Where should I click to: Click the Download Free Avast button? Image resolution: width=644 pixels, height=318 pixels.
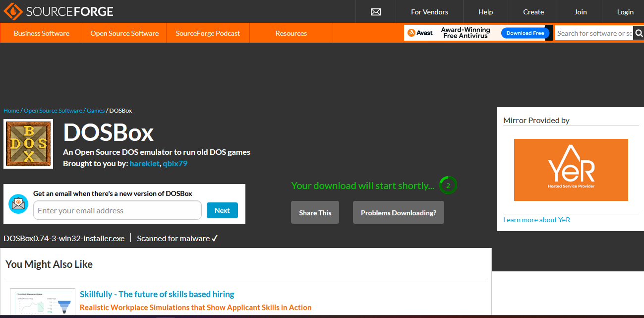(x=525, y=33)
